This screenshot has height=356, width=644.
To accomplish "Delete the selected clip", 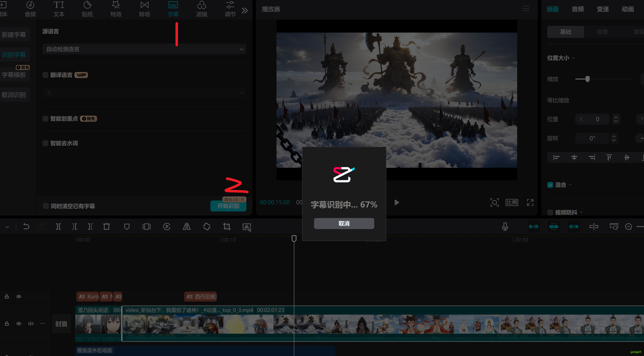I will tap(107, 227).
